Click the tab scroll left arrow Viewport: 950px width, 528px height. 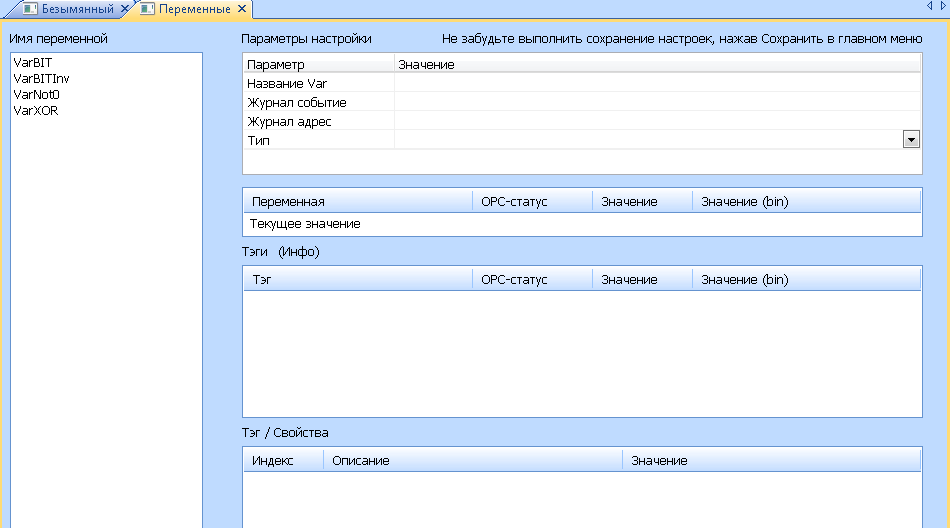pos(929,7)
